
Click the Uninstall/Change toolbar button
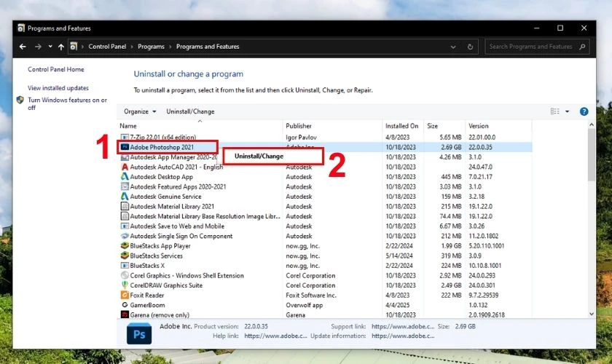coord(190,111)
